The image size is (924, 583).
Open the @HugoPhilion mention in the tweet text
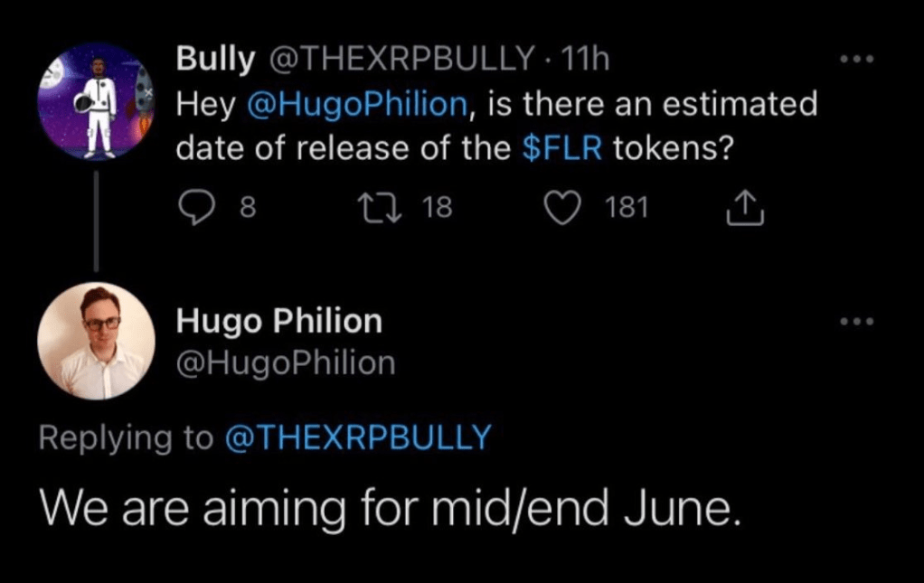355,105
